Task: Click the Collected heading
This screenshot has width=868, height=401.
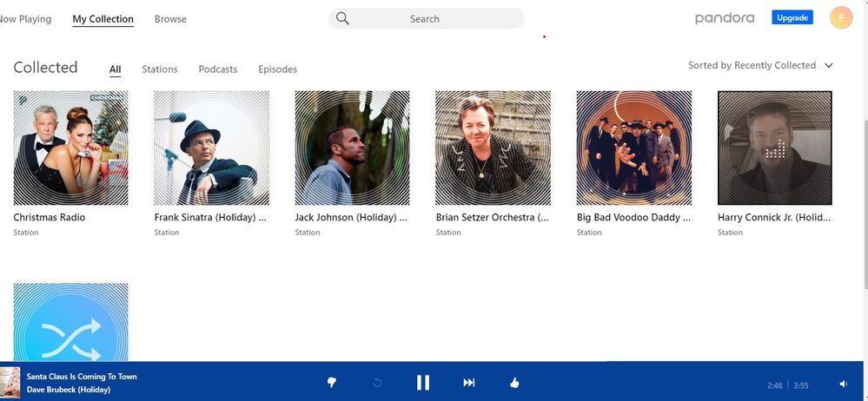Action: 45,68
